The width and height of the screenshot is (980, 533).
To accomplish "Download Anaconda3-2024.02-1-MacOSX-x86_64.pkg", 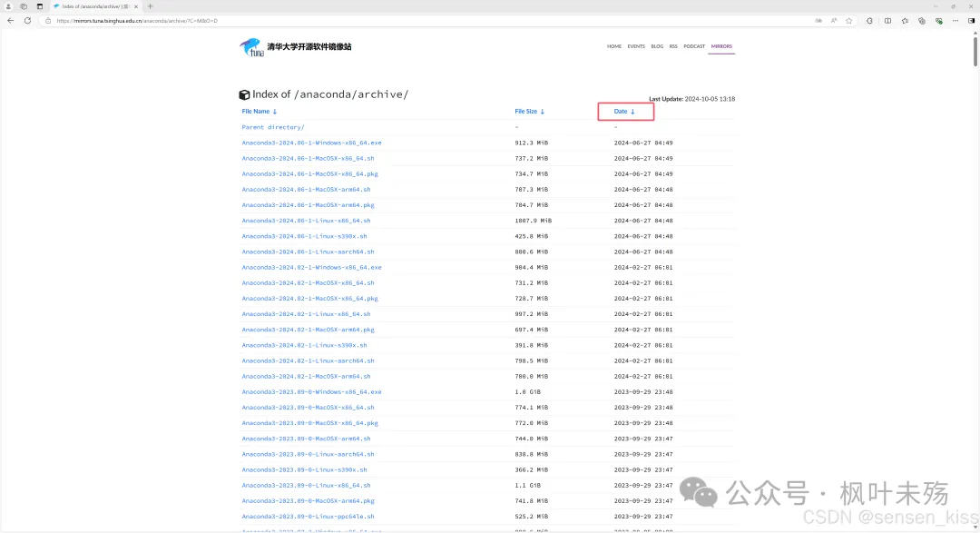I will tap(309, 299).
